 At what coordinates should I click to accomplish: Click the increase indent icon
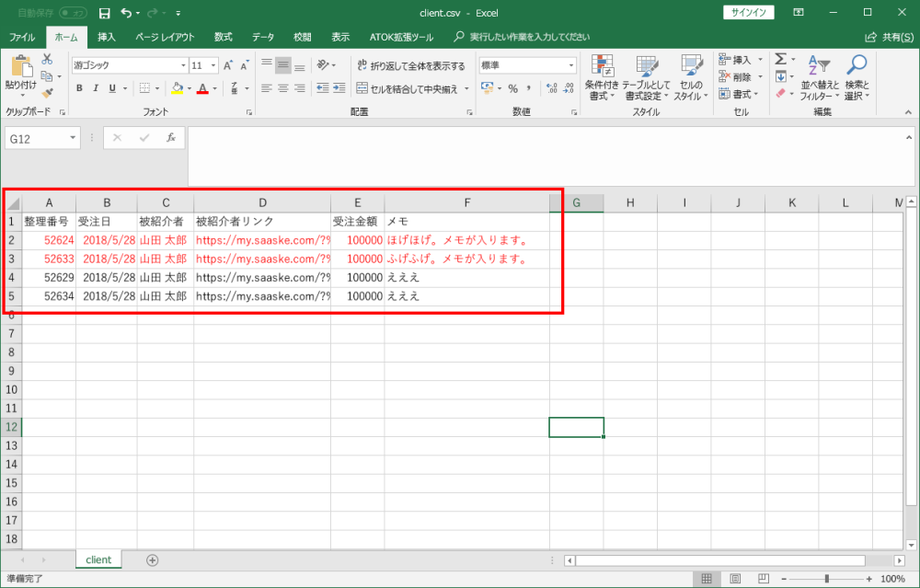[336, 88]
